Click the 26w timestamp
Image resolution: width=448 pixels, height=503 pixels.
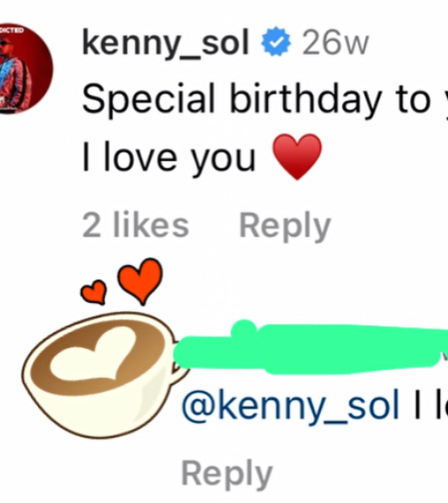335,43
